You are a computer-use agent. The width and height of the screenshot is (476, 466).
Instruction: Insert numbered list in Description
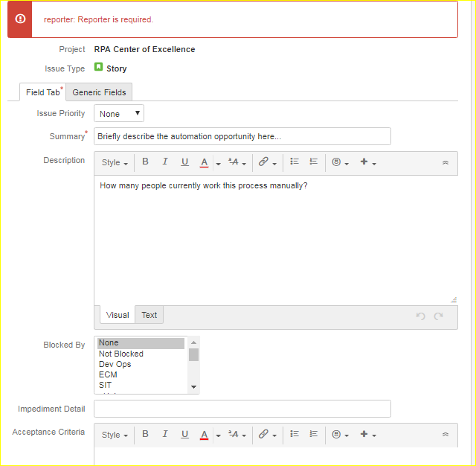click(x=314, y=162)
